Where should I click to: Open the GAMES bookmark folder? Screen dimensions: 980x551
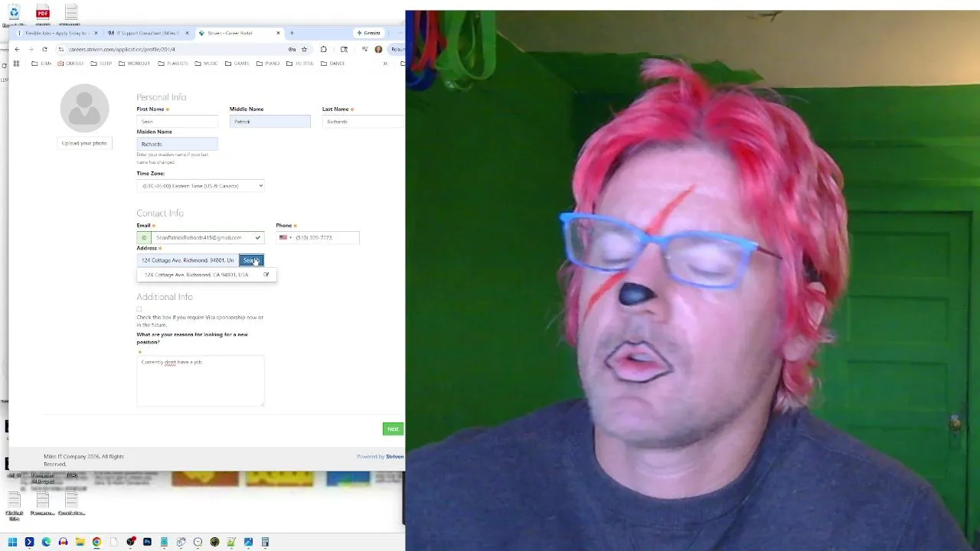237,64
